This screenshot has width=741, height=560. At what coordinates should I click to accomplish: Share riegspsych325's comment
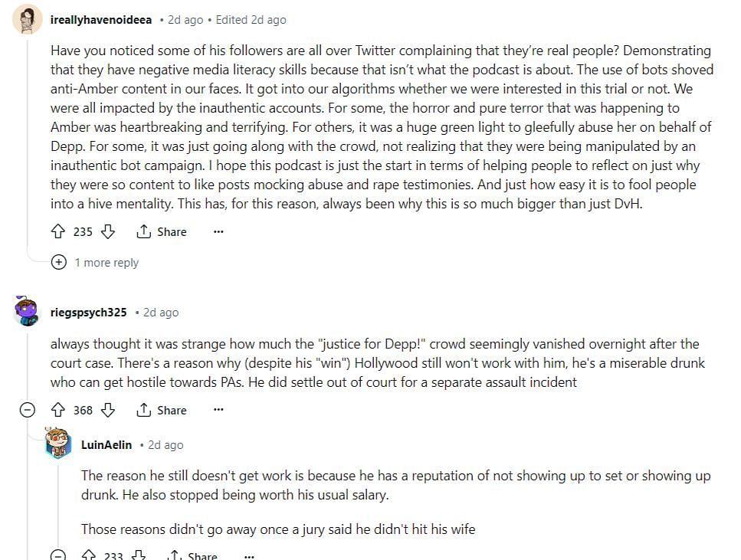pos(161,410)
